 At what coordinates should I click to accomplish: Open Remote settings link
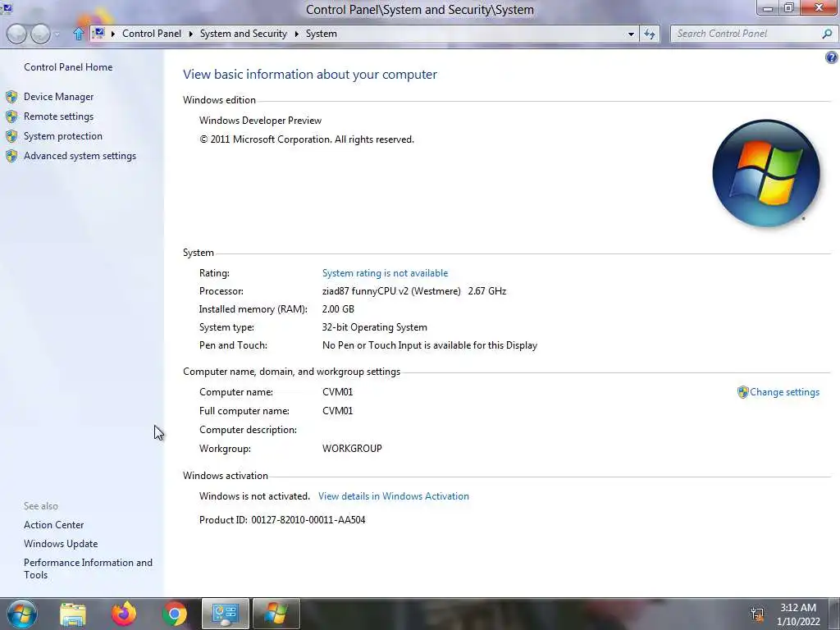coord(58,116)
